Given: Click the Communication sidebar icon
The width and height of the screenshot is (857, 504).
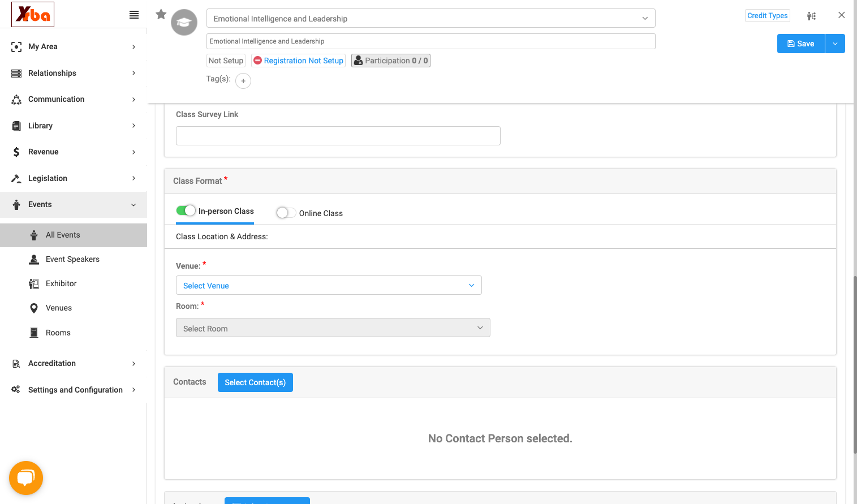Looking at the screenshot, I should click(16, 100).
